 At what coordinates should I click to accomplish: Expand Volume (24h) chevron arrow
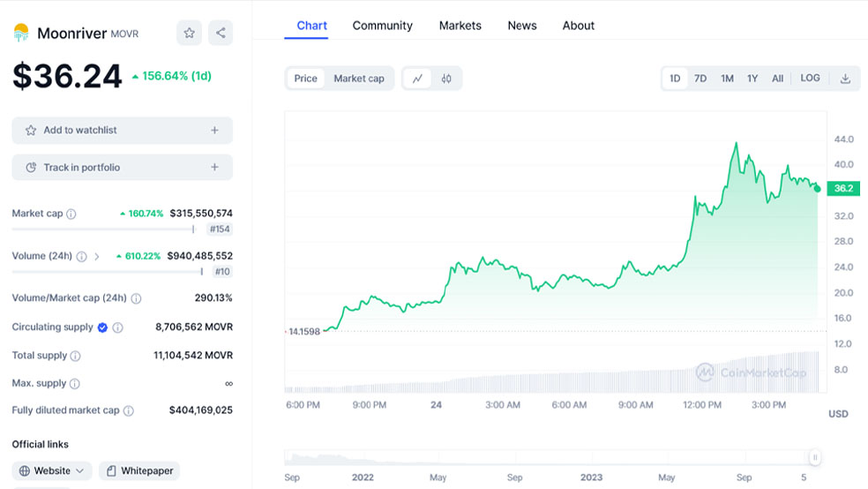(x=96, y=257)
